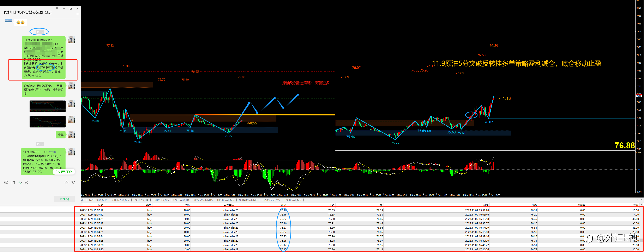Click the live-stream circle icon in the chat toolbar
644x252 pixels.
[66, 183]
